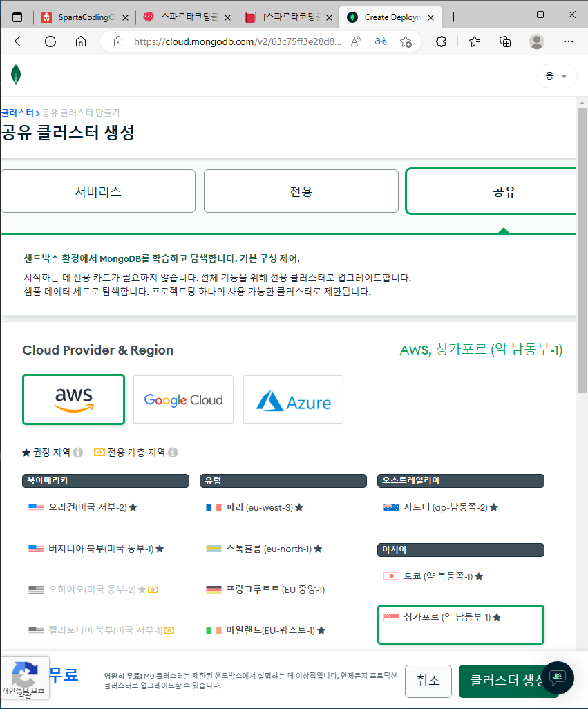Open the support chat bubble

pos(558,677)
